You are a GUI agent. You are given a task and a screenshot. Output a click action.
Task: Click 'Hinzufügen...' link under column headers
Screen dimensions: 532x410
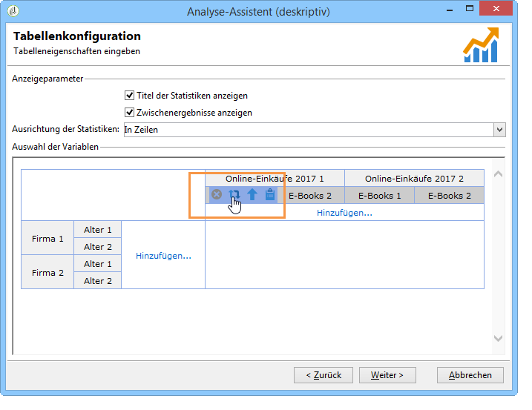click(x=344, y=213)
